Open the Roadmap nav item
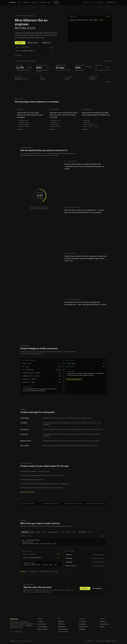 click(43, 2)
